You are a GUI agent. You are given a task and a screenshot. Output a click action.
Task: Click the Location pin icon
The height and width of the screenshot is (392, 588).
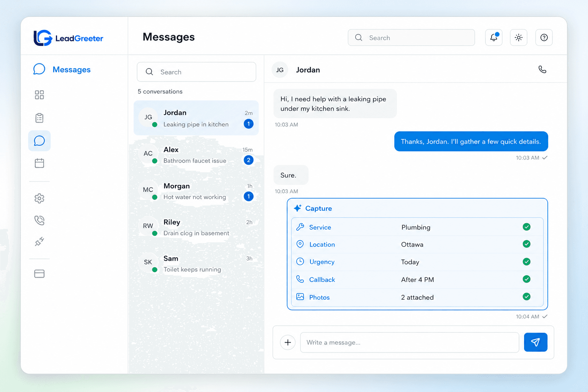click(x=300, y=244)
